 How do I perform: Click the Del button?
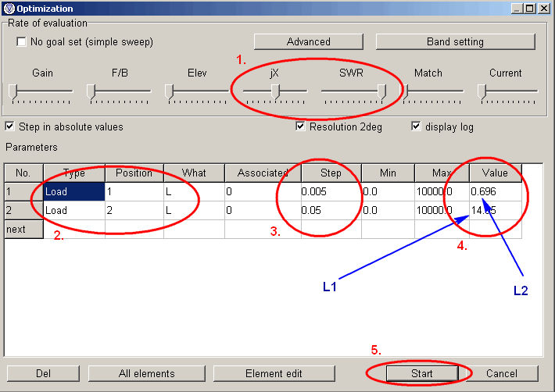click(x=44, y=373)
